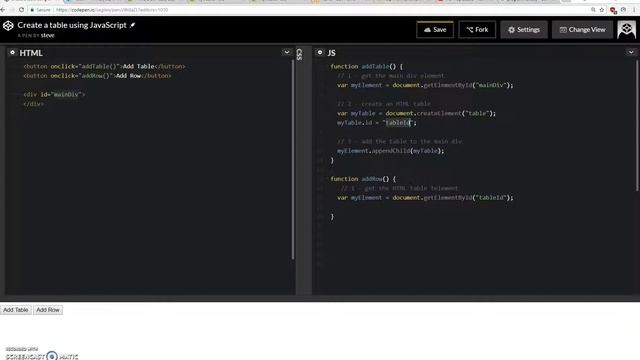Click the pencil icon to edit pen title

132,25
